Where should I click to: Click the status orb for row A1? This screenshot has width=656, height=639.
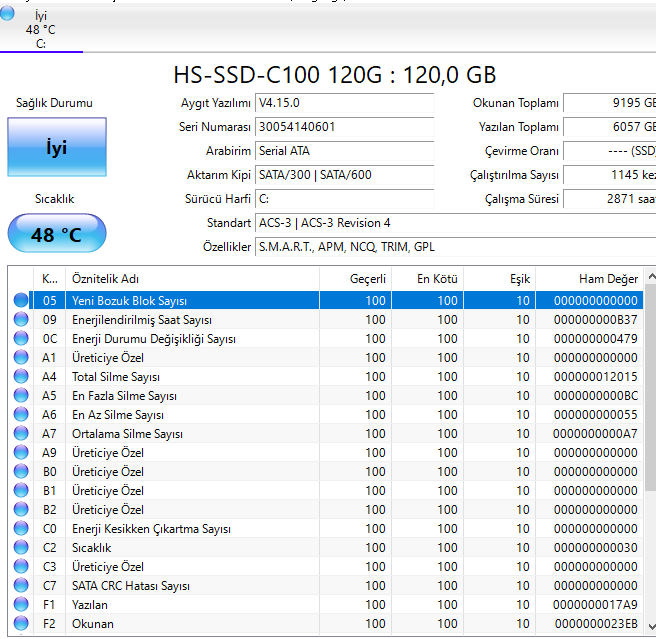coord(21,358)
